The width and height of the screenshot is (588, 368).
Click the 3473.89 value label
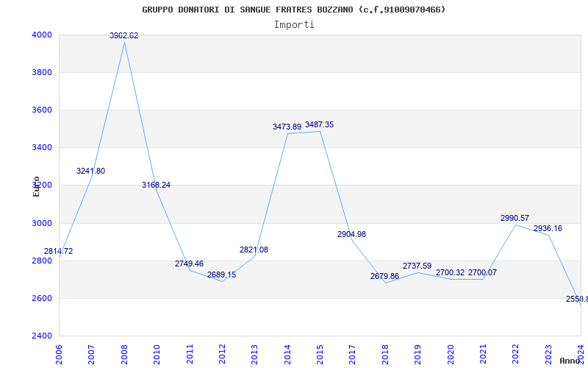pos(287,127)
